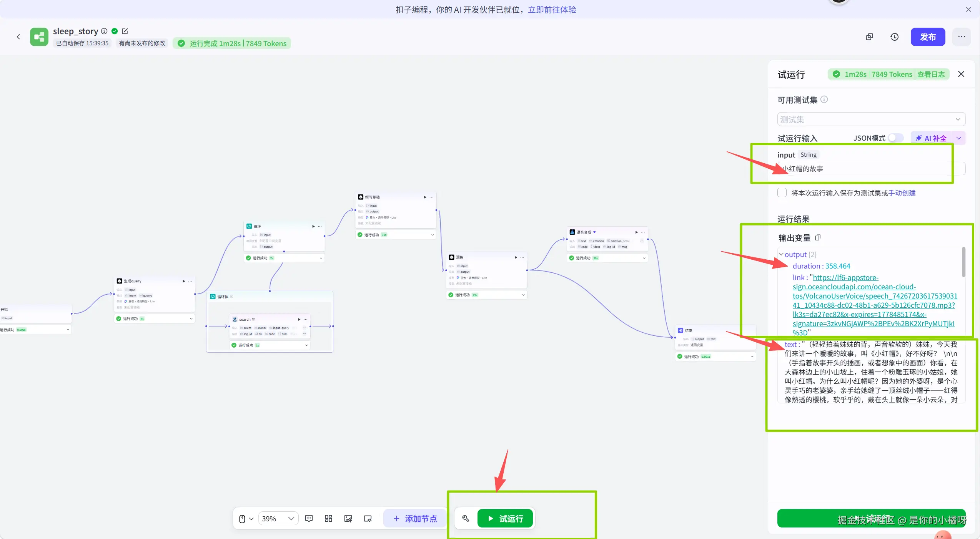
Task: Go back with the left arrow
Action: 18,37
